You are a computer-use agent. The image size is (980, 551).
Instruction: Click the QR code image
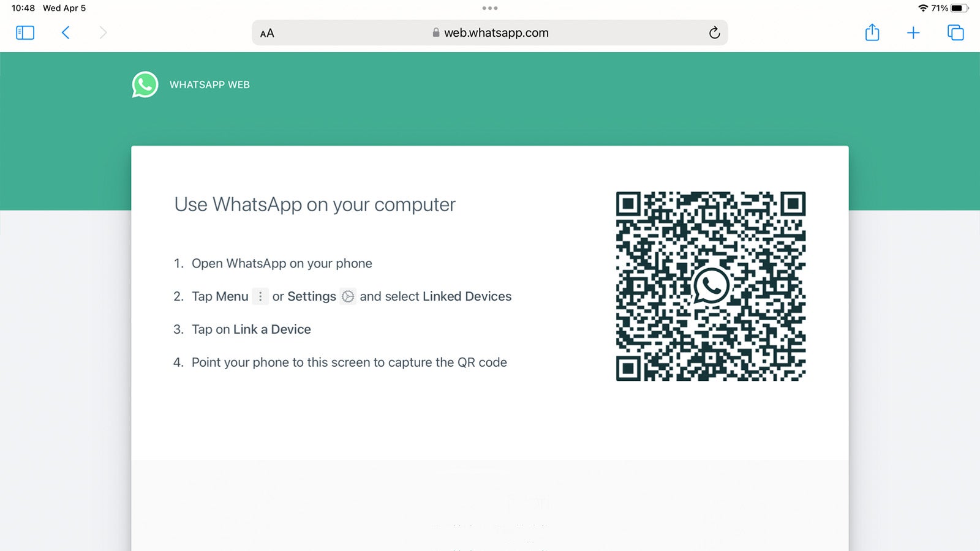coord(710,286)
